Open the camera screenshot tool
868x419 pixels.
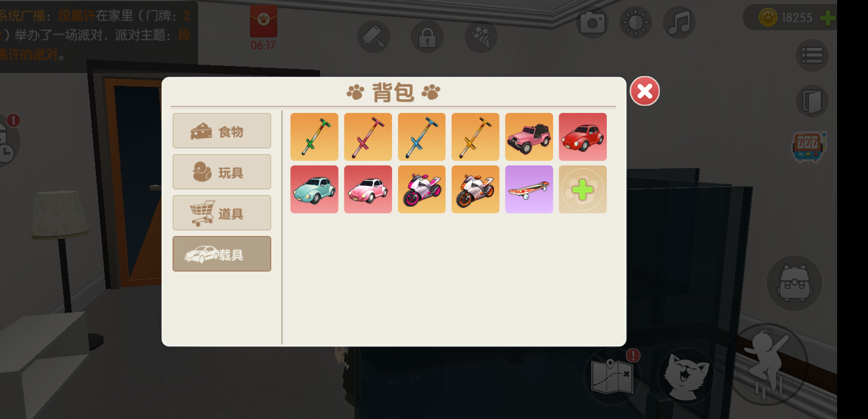[593, 23]
